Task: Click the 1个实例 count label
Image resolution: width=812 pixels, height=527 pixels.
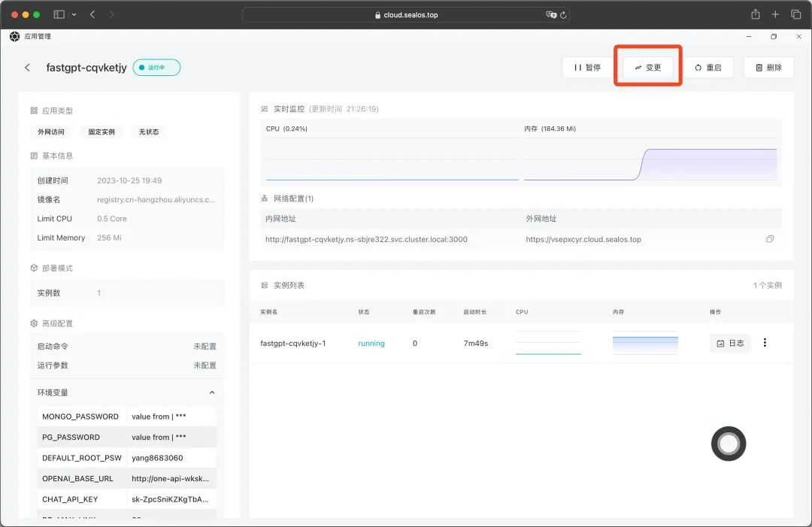Action: click(768, 285)
